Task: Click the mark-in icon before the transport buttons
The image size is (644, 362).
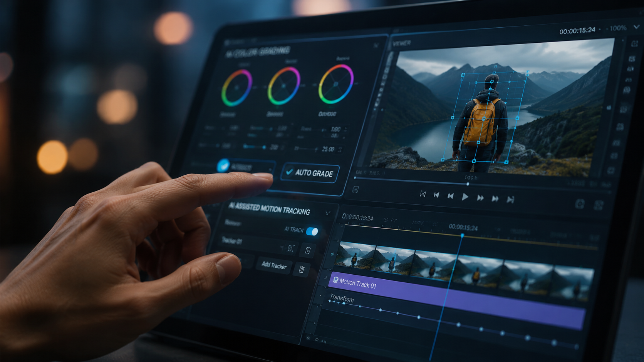Action: tap(423, 194)
